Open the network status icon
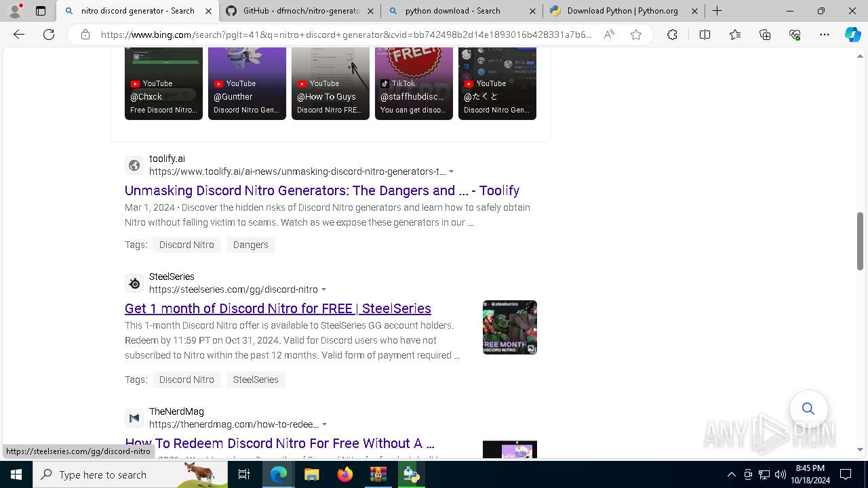868x488 pixels. coord(764,474)
